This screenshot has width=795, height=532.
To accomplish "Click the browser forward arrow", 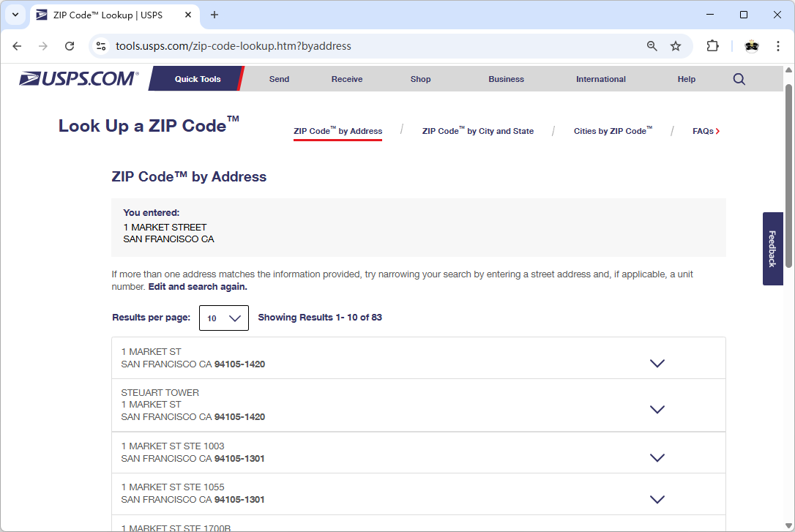I will pos(43,46).
